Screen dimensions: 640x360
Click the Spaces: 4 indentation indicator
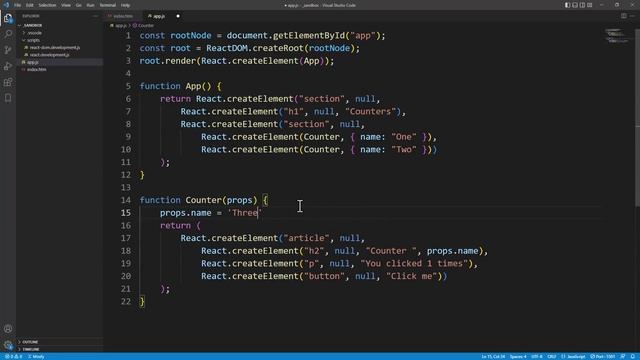click(518, 356)
